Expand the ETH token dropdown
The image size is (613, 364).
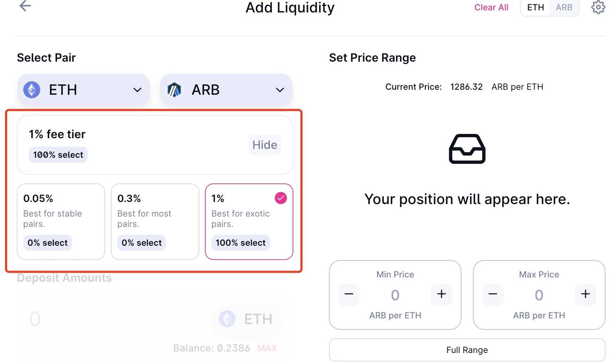coord(137,90)
